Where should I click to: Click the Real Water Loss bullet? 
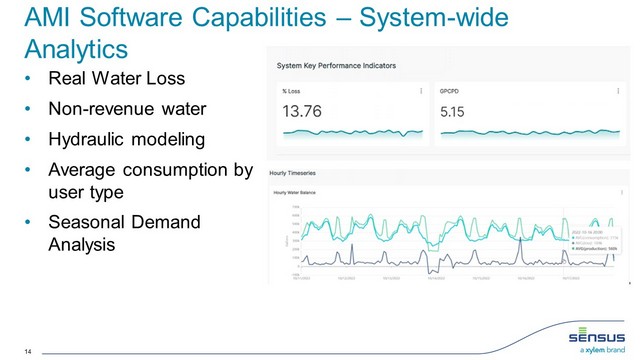coord(116,78)
